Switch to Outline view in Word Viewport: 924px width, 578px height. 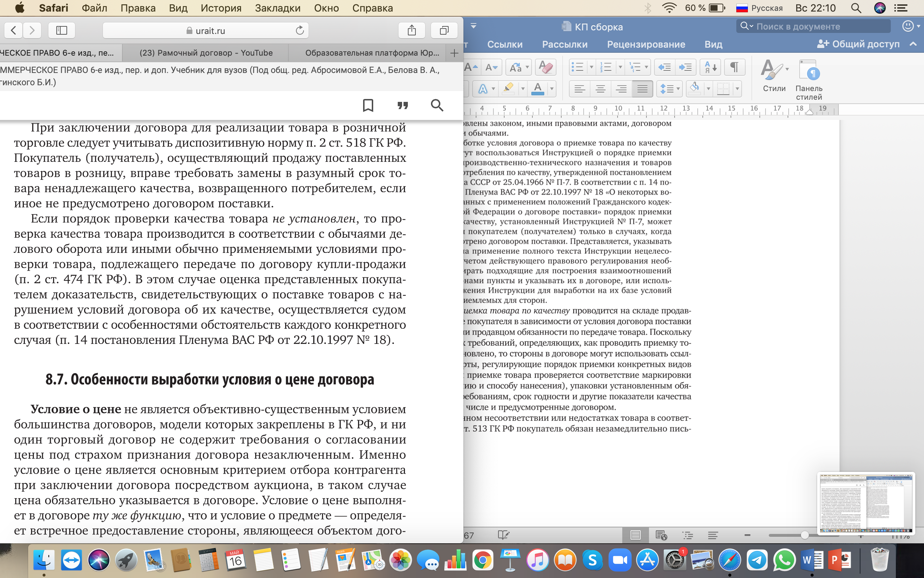click(x=687, y=535)
